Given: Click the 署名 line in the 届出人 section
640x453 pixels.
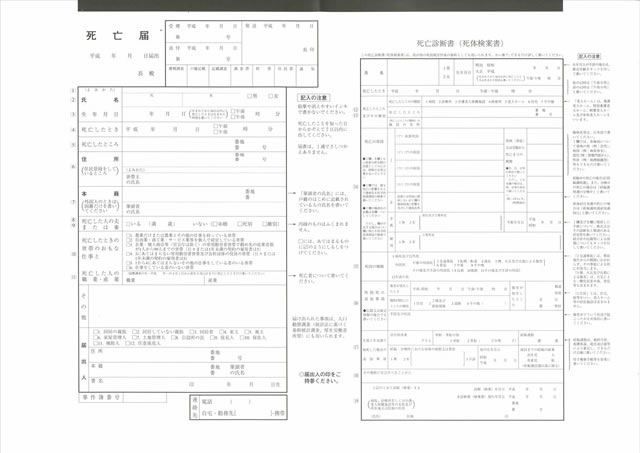Looking at the screenshot, I should pos(187,384).
